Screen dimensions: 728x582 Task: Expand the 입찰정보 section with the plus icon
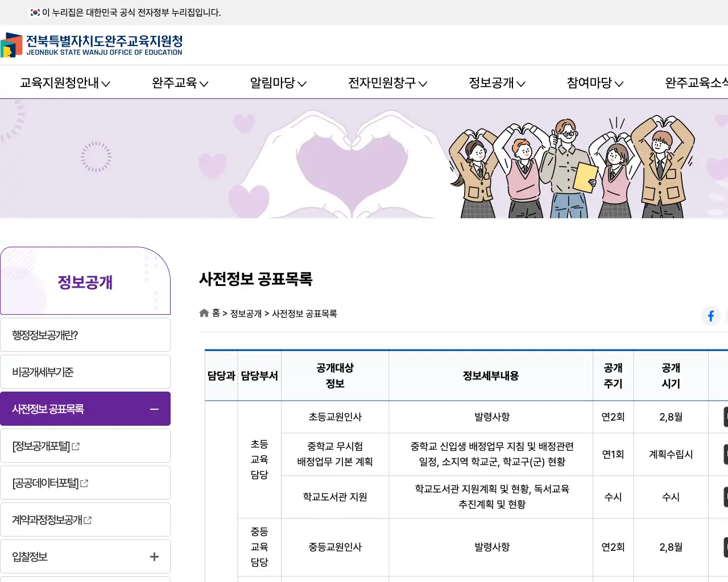[x=154, y=556]
